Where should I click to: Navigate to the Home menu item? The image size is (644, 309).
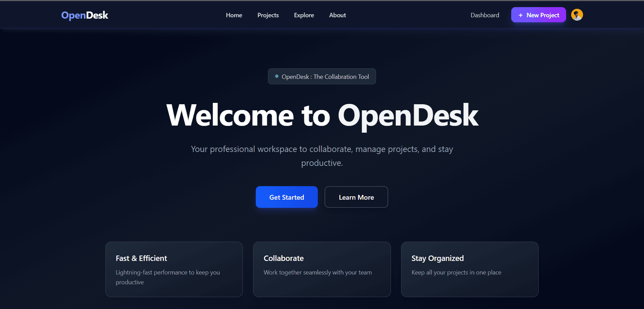click(x=234, y=15)
